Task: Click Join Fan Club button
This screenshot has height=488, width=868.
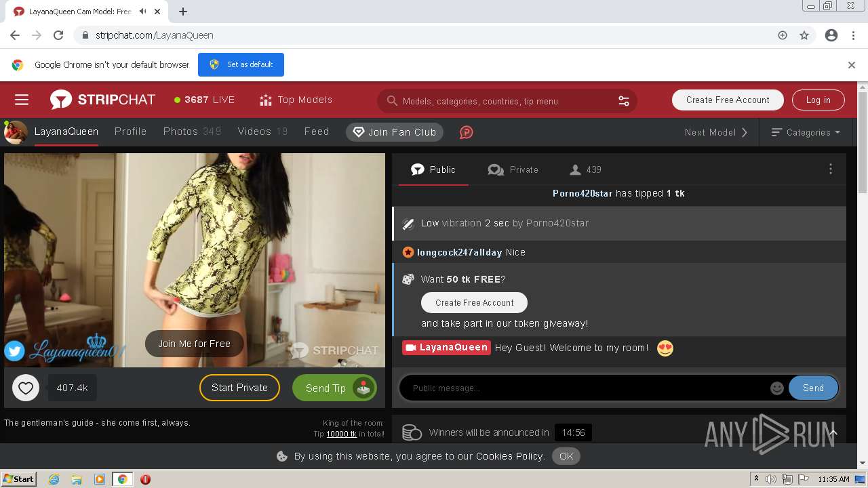Action: tap(395, 132)
